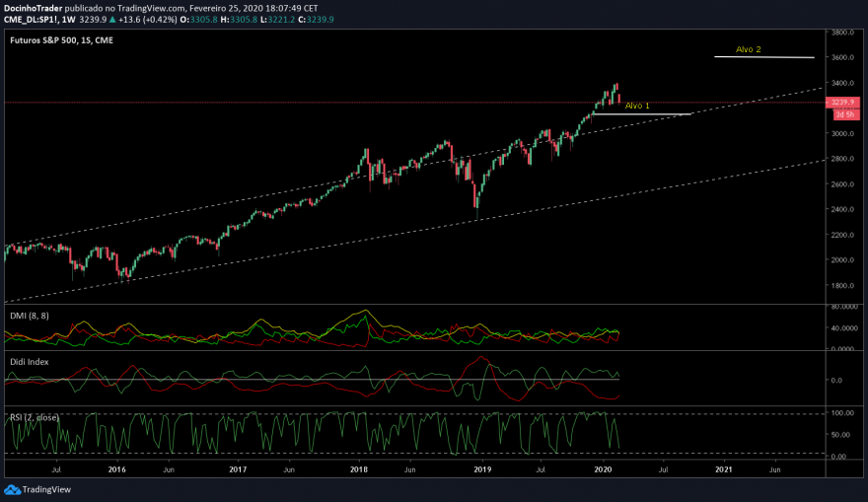The width and height of the screenshot is (868, 502).
Task: Click the 3400.0 price axis label
Action: (842, 83)
